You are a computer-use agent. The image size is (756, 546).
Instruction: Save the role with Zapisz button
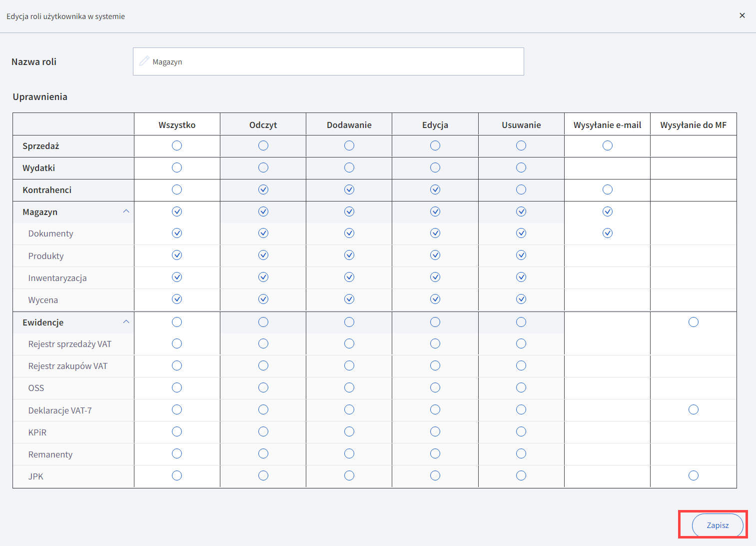(x=717, y=525)
